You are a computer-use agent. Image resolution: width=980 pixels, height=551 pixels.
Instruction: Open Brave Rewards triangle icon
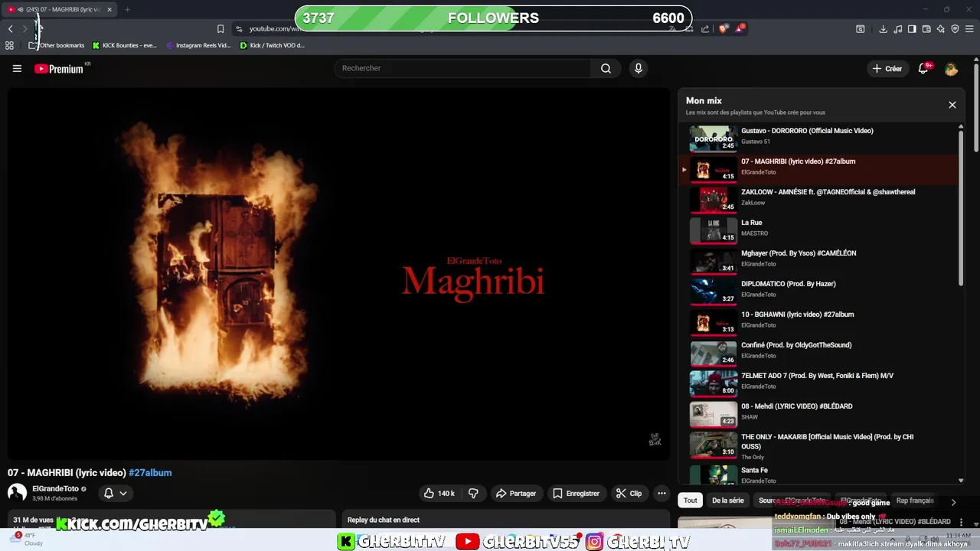coord(740,29)
